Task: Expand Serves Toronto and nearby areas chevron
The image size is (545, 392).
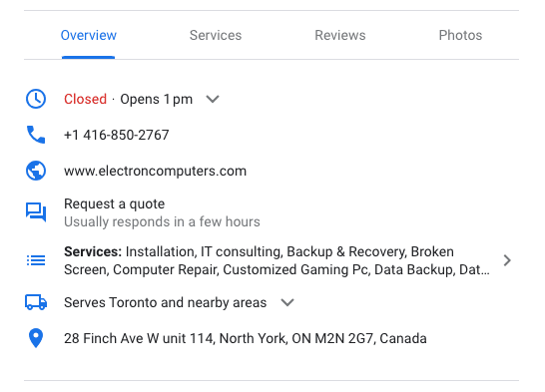Action: [x=287, y=303]
